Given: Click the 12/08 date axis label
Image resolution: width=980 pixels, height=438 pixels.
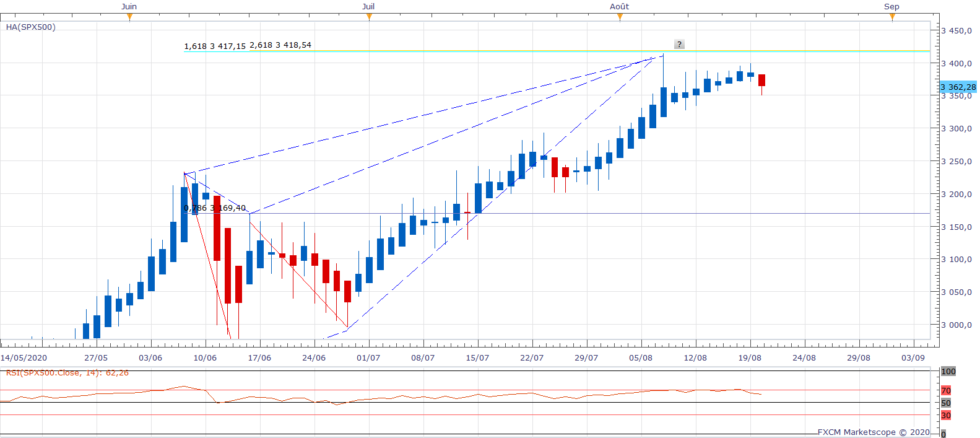Looking at the screenshot, I should coord(695,357).
